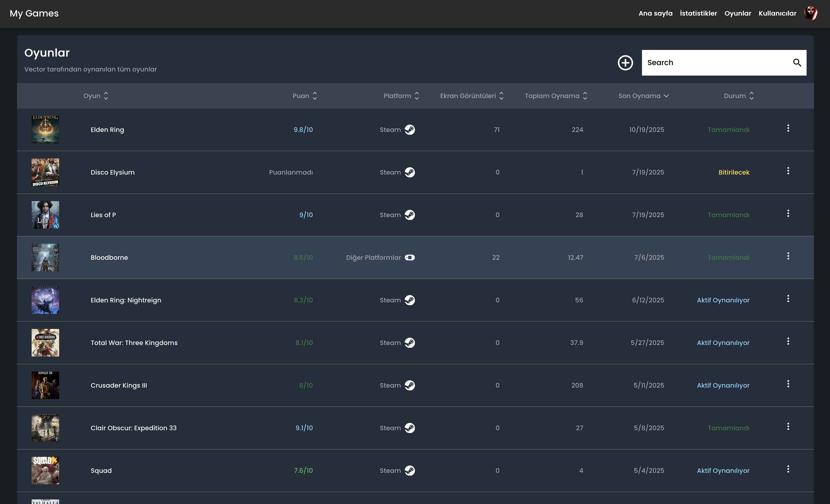Open İstatistikler in the top navigation
This screenshot has height=504, width=830.
[x=698, y=14]
